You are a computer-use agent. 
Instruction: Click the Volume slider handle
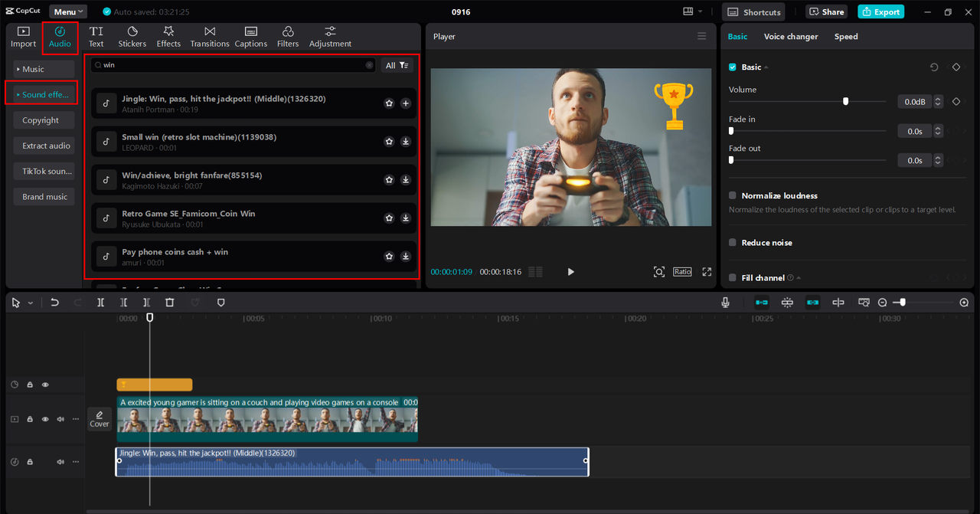coord(845,101)
